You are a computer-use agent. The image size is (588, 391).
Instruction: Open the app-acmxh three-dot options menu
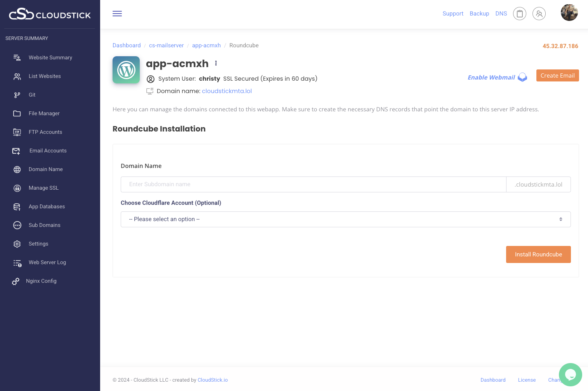click(x=216, y=63)
